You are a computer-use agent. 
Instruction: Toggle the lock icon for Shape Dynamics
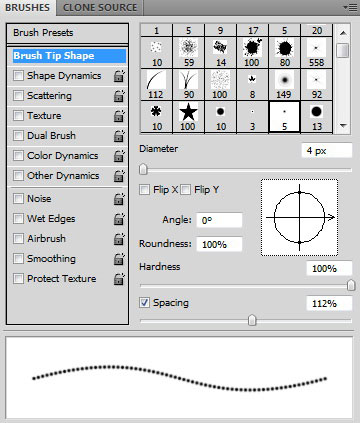119,76
